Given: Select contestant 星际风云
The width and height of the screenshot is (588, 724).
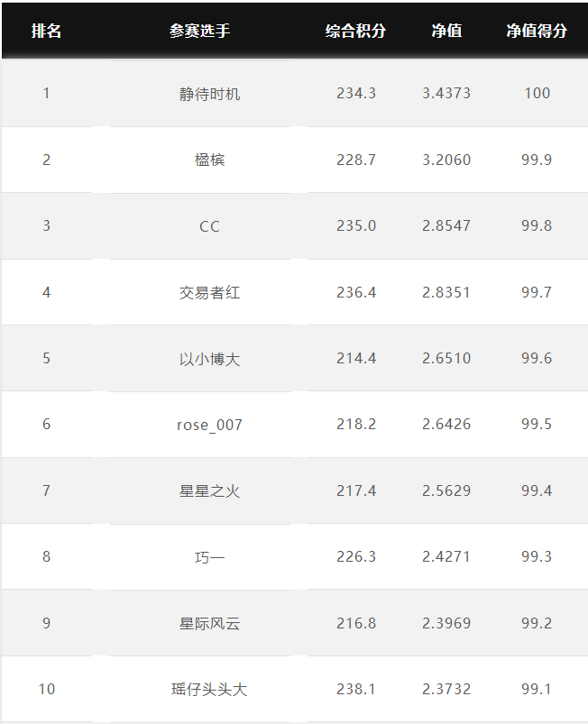Looking at the screenshot, I should [x=210, y=623].
